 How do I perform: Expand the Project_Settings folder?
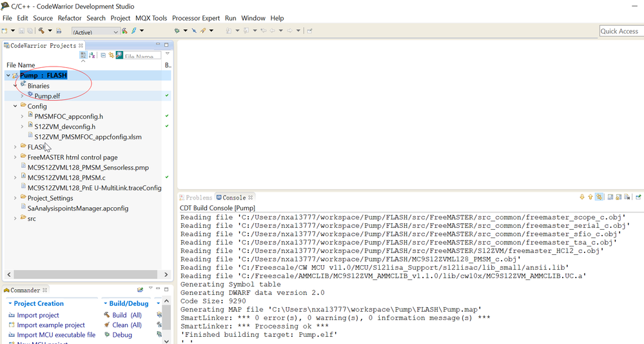point(15,197)
